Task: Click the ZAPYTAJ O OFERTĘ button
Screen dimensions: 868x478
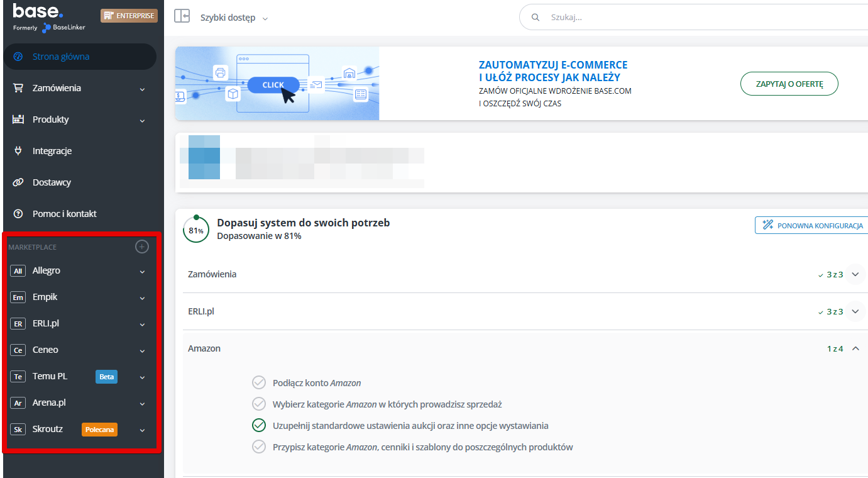Action: click(x=789, y=84)
